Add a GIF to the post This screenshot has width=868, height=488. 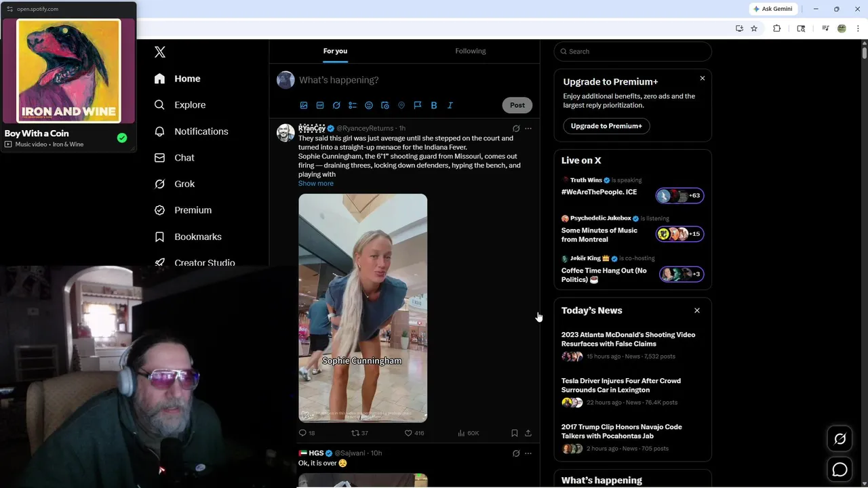tap(320, 105)
